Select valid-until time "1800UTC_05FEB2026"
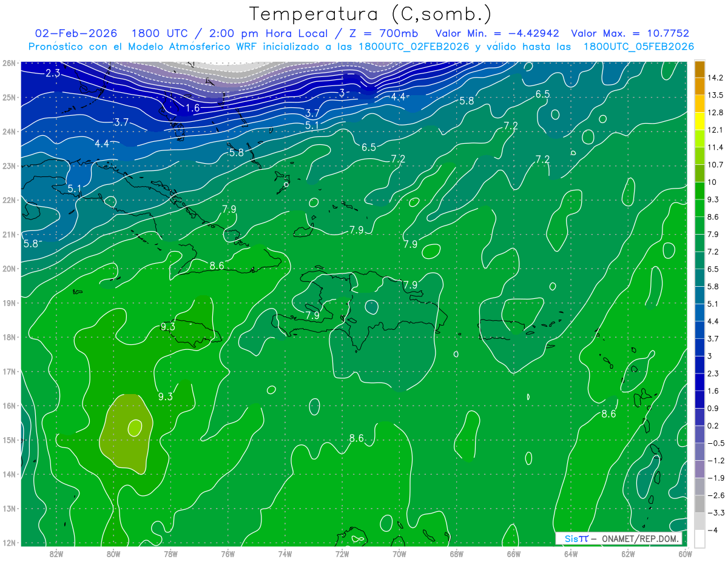The height and width of the screenshot is (562, 728). pos(638,47)
